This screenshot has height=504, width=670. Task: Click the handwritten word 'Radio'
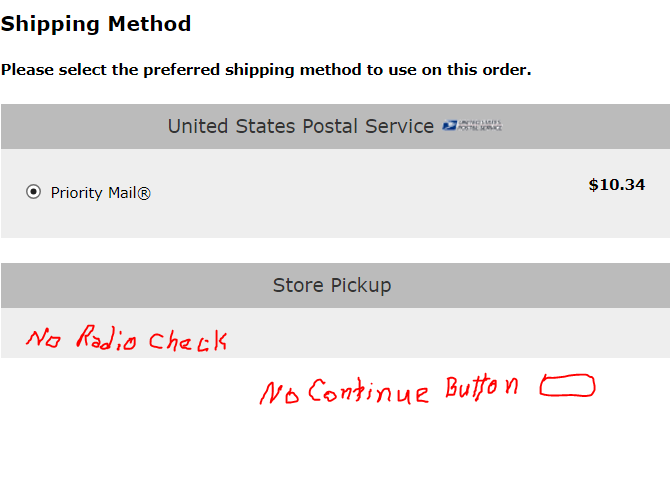coord(106,337)
